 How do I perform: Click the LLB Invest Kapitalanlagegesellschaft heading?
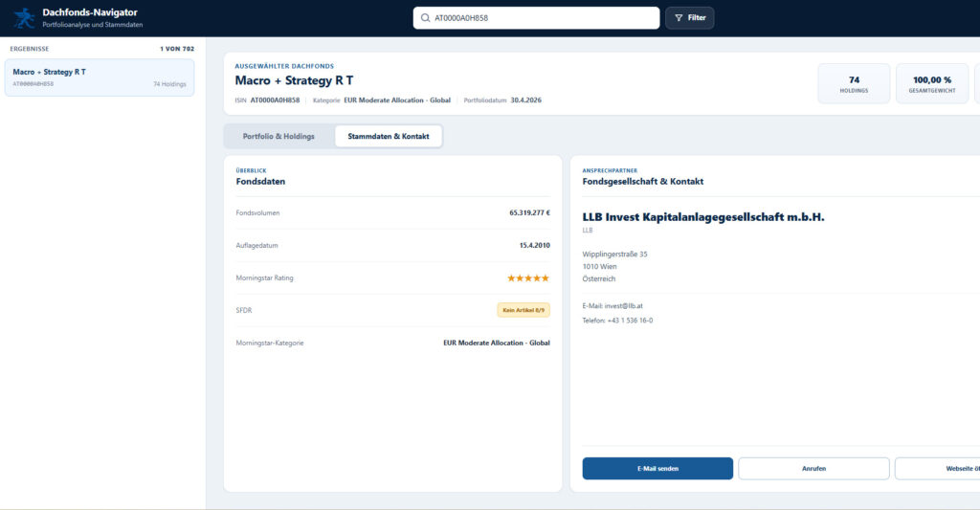pyautogui.click(x=703, y=217)
